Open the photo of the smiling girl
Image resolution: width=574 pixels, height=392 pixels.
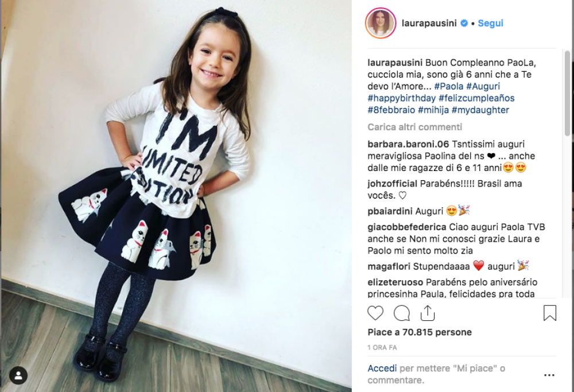(176, 196)
